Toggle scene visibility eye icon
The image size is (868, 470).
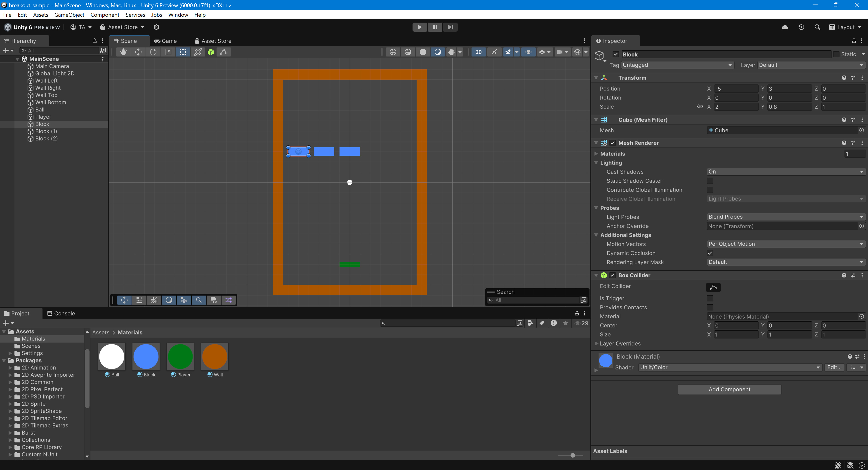click(x=528, y=52)
